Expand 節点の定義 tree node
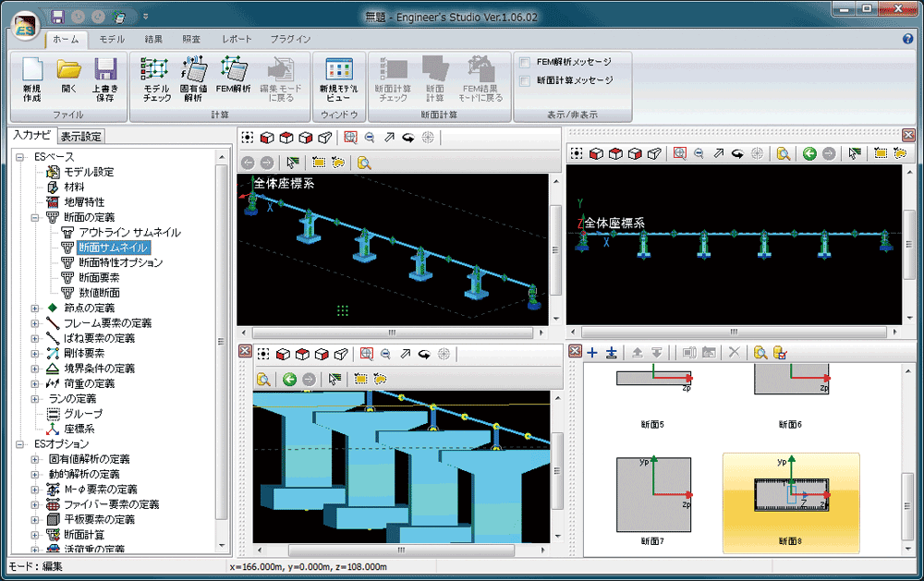This screenshot has width=924, height=581. point(35,309)
